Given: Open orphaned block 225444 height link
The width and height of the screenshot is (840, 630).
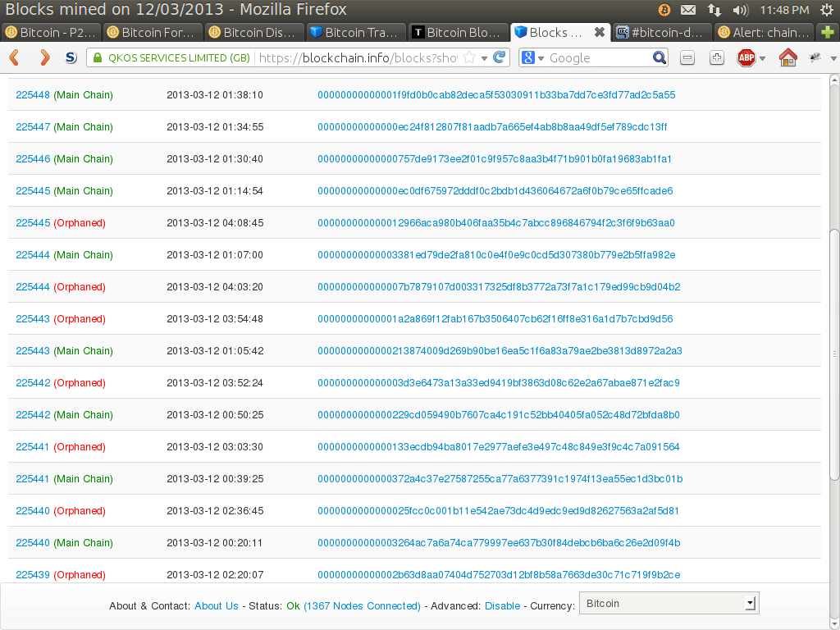Looking at the screenshot, I should (33, 287).
